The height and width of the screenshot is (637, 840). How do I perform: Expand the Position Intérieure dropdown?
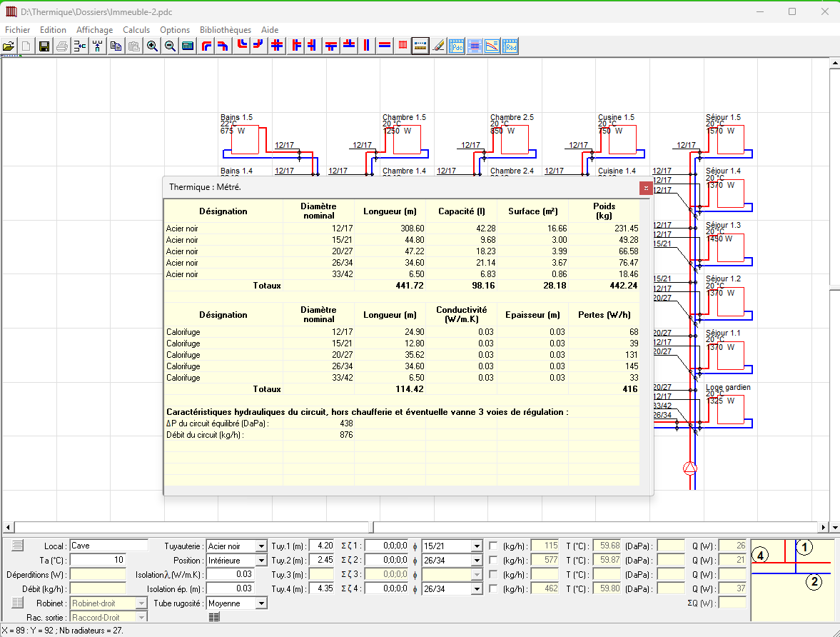pyautogui.click(x=261, y=561)
